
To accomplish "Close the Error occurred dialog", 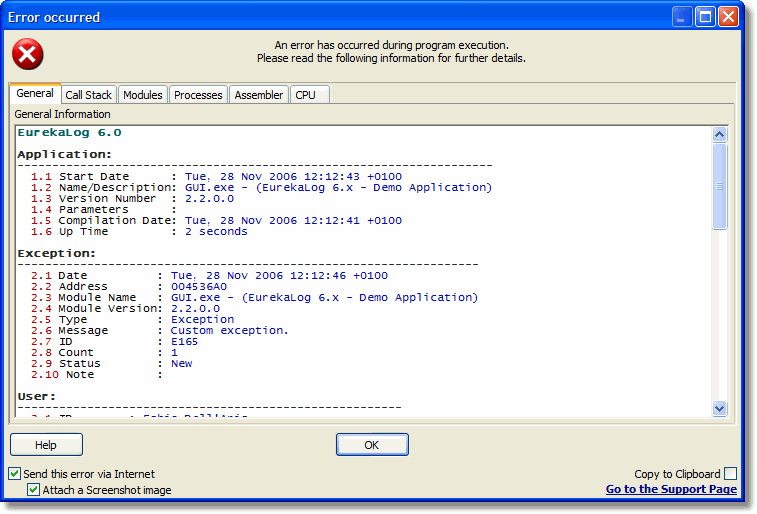I will tap(728, 17).
